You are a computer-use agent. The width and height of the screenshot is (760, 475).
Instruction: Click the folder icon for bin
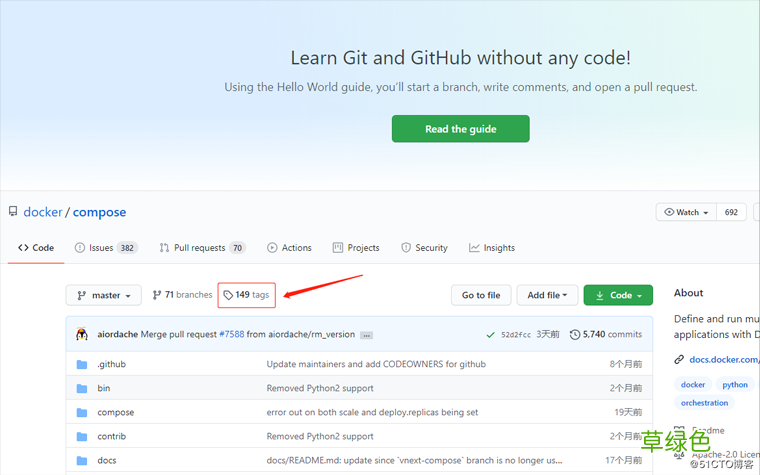[82, 388]
